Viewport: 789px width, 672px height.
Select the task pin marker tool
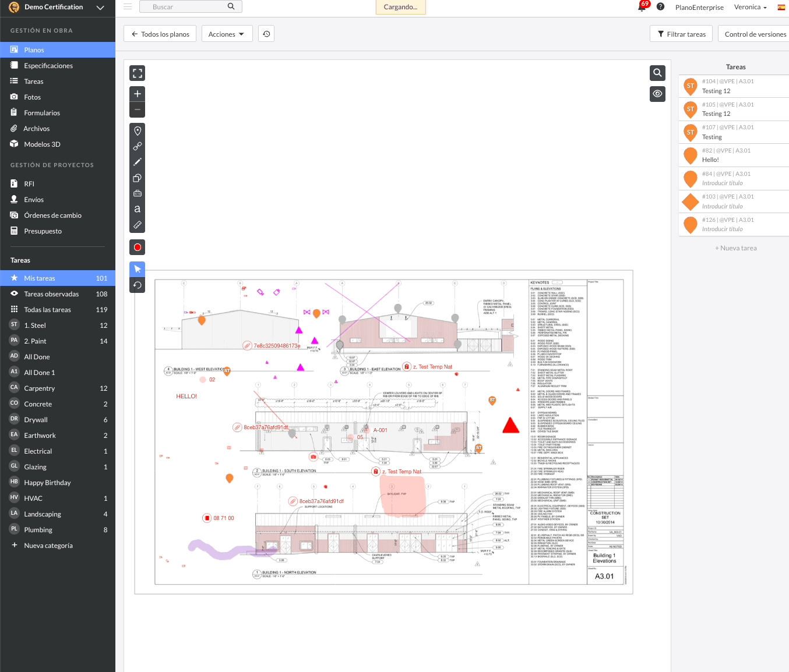[x=138, y=130]
